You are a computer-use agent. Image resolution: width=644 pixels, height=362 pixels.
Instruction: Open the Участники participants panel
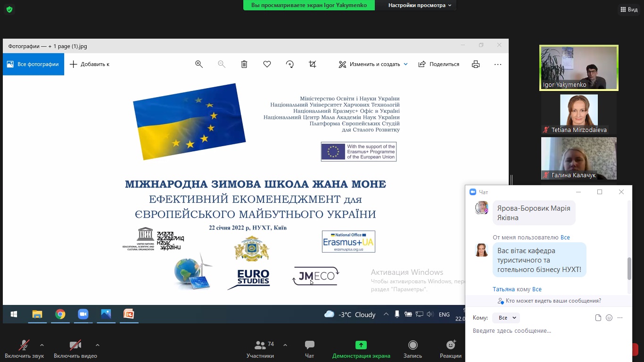click(x=260, y=349)
